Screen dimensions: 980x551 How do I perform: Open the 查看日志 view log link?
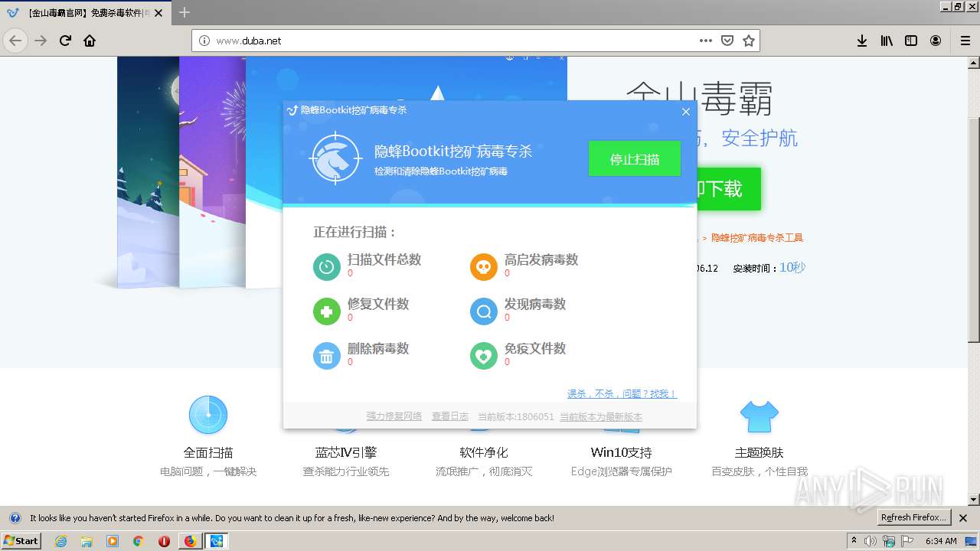450,416
